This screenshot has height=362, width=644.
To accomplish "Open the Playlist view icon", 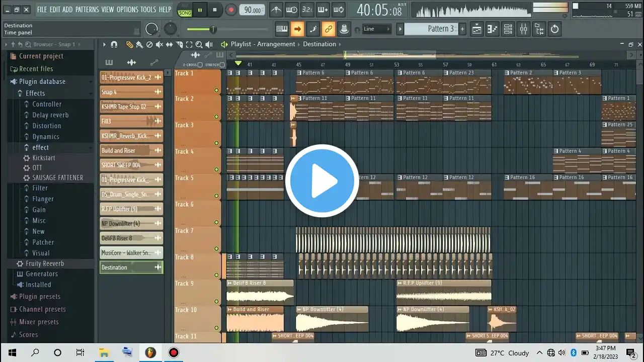I will pyautogui.click(x=476, y=29).
